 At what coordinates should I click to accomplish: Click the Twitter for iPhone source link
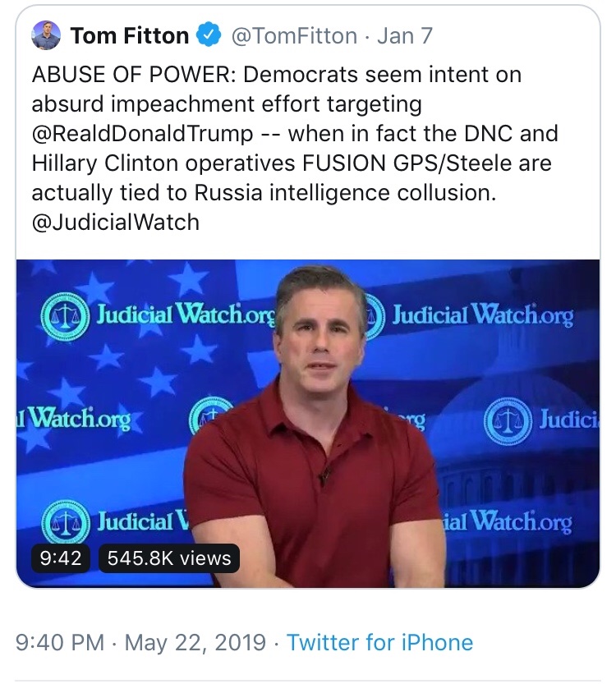coord(380,642)
